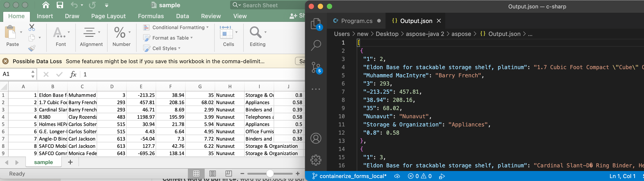Click the Name Box showing A1
The height and width of the screenshot is (181, 644).
[x=15, y=74]
